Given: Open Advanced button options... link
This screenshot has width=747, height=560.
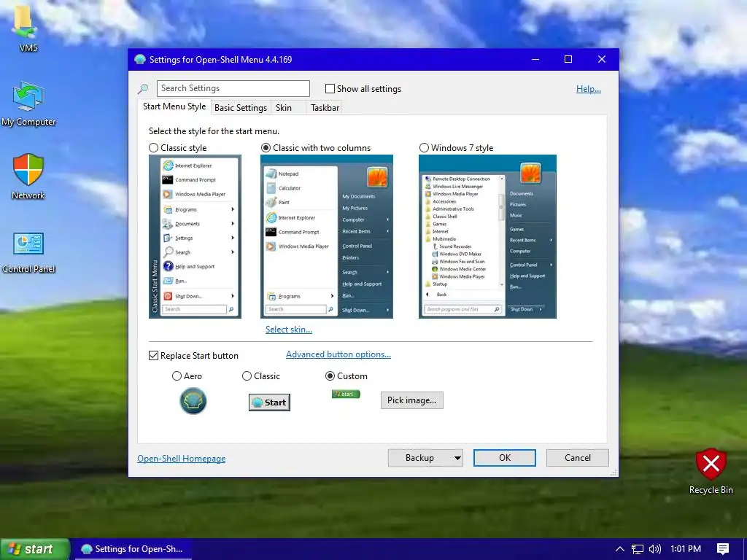Looking at the screenshot, I should coord(338,354).
